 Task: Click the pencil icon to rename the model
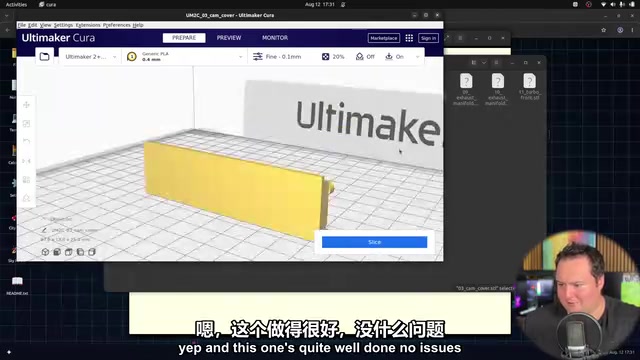click(x=44, y=230)
